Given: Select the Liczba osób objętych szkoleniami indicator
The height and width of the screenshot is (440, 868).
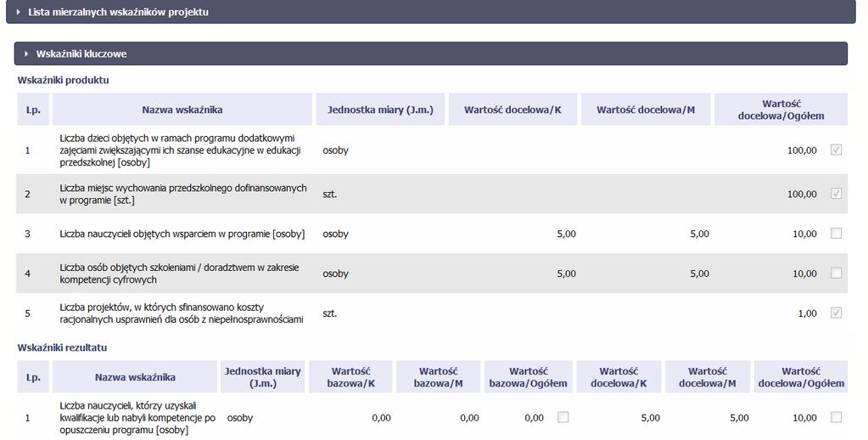Looking at the screenshot, I should (179, 274).
